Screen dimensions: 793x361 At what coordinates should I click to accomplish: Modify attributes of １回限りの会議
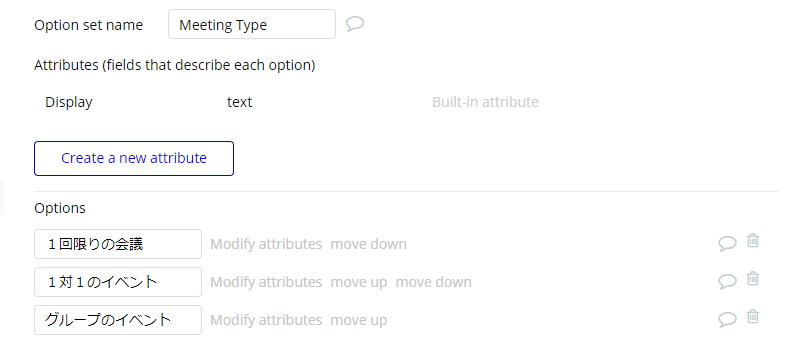click(x=266, y=244)
